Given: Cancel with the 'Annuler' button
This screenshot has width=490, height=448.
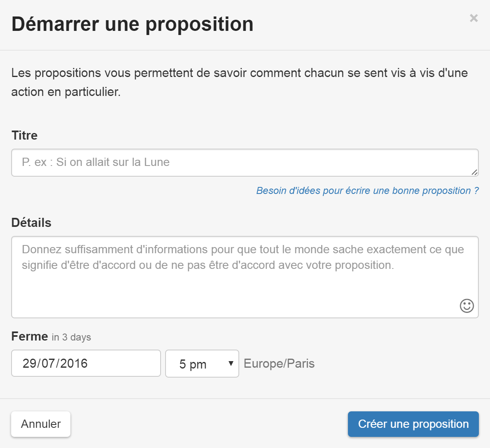Looking at the screenshot, I should 40,424.
